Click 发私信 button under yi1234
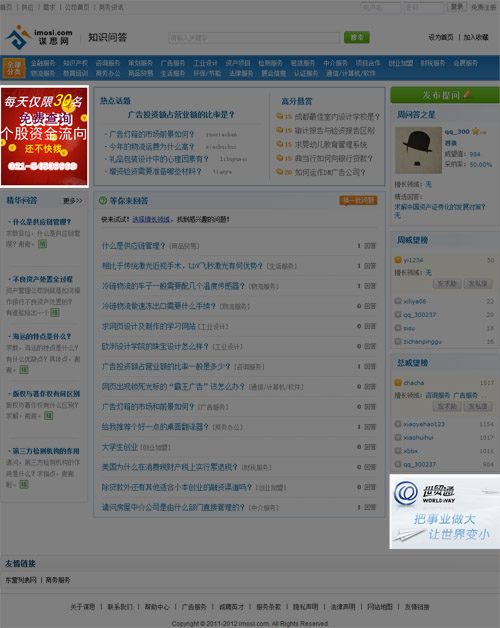This screenshot has width=500, height=628. pos(478,284)
